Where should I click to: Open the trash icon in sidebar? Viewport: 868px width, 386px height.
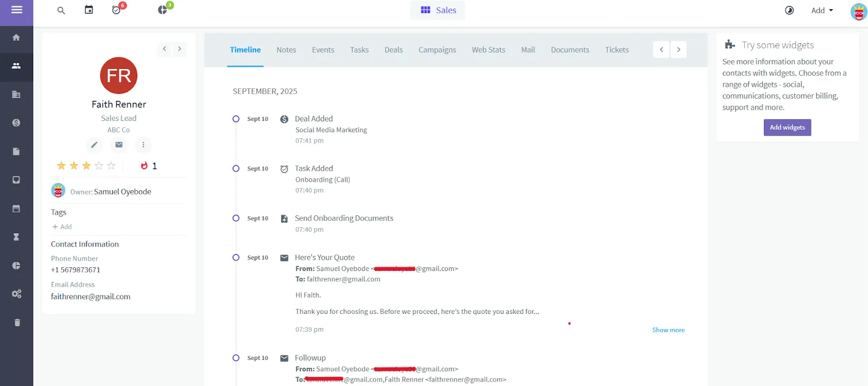click(x=16, y=323)
